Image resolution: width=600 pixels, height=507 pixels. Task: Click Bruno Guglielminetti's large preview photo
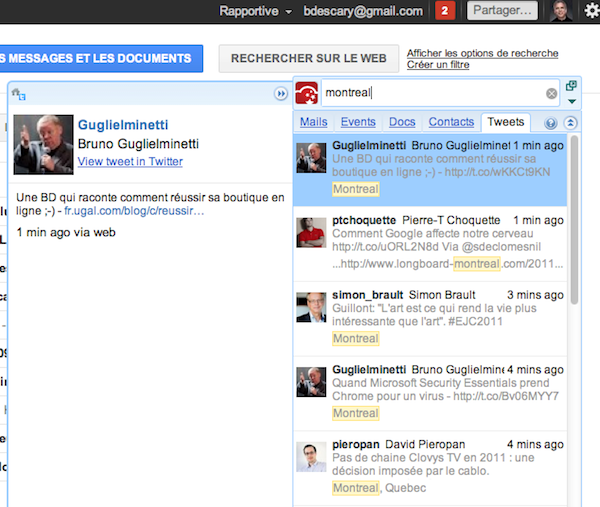click(x=43, y=145)
